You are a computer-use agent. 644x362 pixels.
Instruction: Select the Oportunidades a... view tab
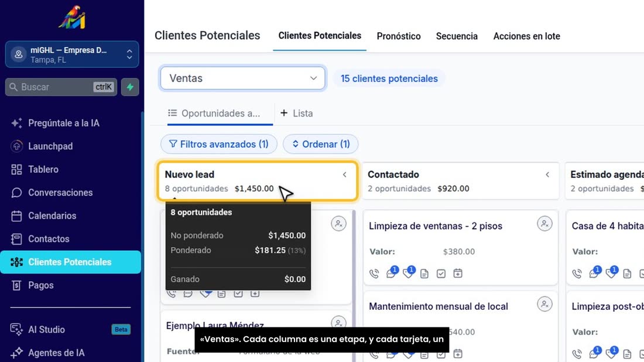click(220, 114)
